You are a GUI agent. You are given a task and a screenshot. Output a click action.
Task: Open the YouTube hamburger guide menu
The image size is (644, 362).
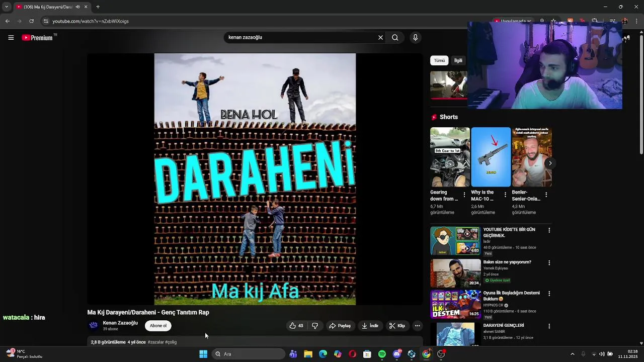tap(11, 38)
